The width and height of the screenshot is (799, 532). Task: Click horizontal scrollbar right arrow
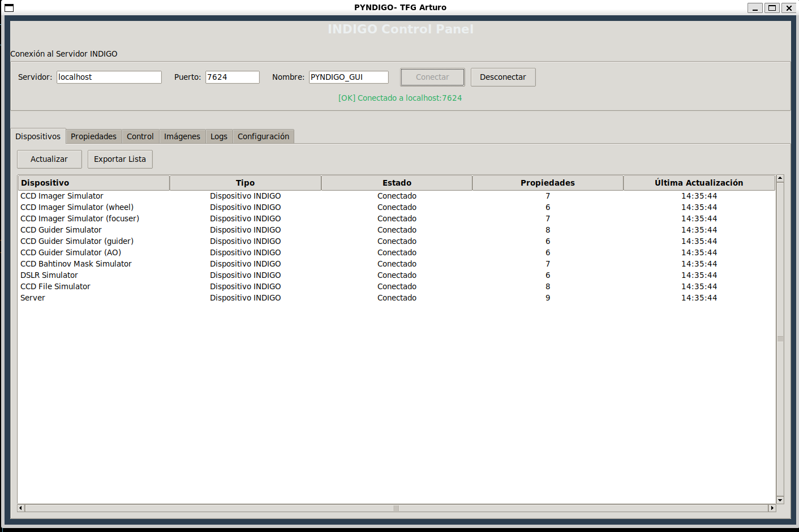tap(772, 508)
